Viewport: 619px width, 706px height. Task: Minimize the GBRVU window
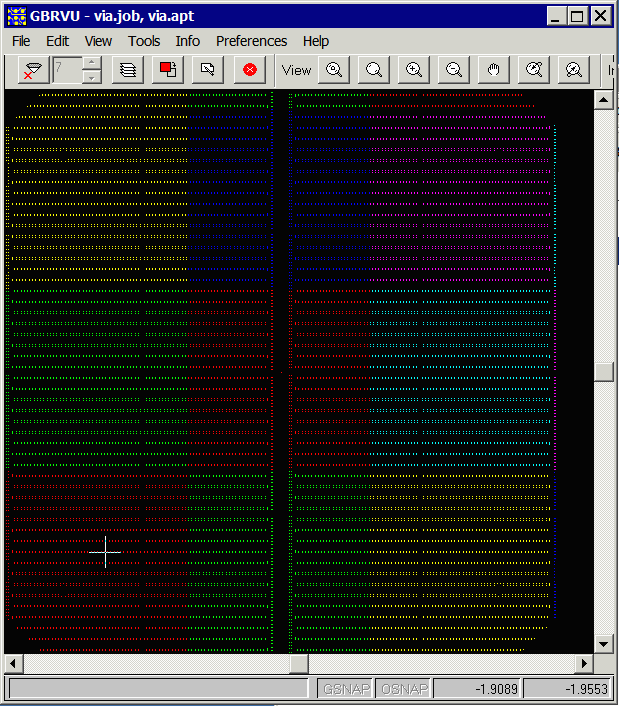tap(557, 16)
